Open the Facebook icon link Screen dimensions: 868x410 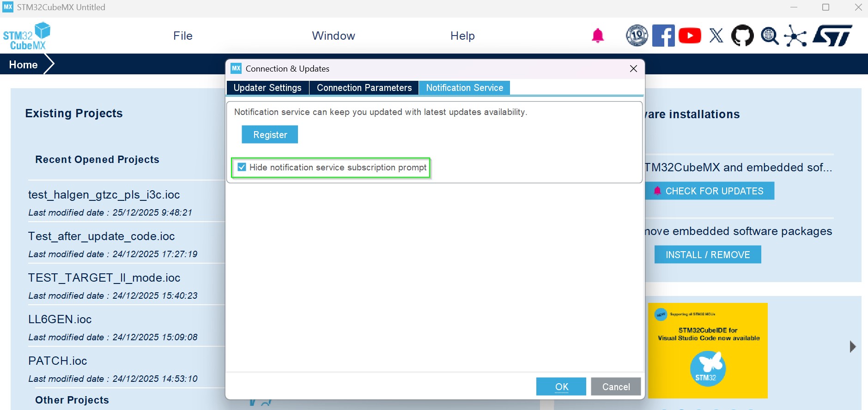(x=663, y=36)
